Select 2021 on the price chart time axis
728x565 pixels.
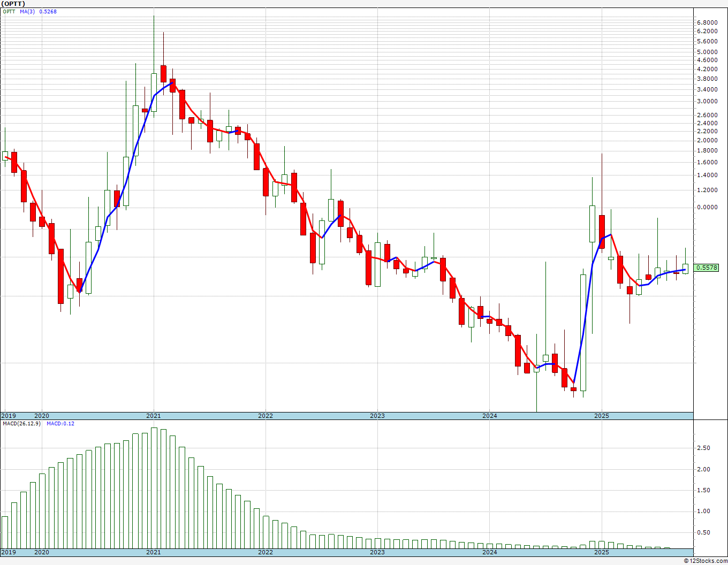(153, 416)
